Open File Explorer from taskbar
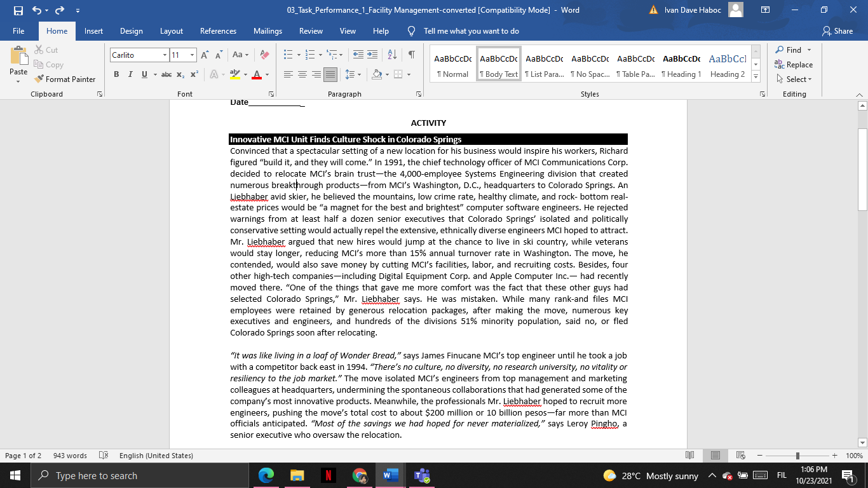This screenshot has width=868, height=488. [x=297, y=475]
